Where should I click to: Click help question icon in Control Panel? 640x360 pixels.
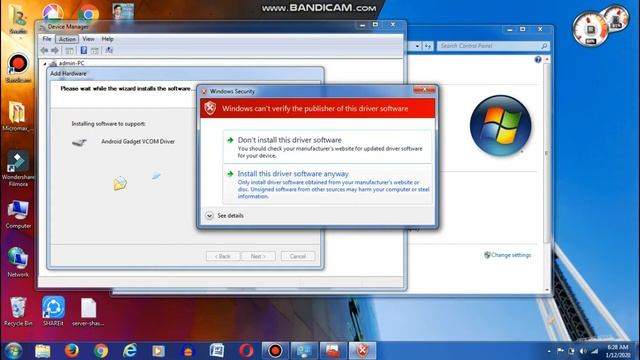tap(538, 60)
